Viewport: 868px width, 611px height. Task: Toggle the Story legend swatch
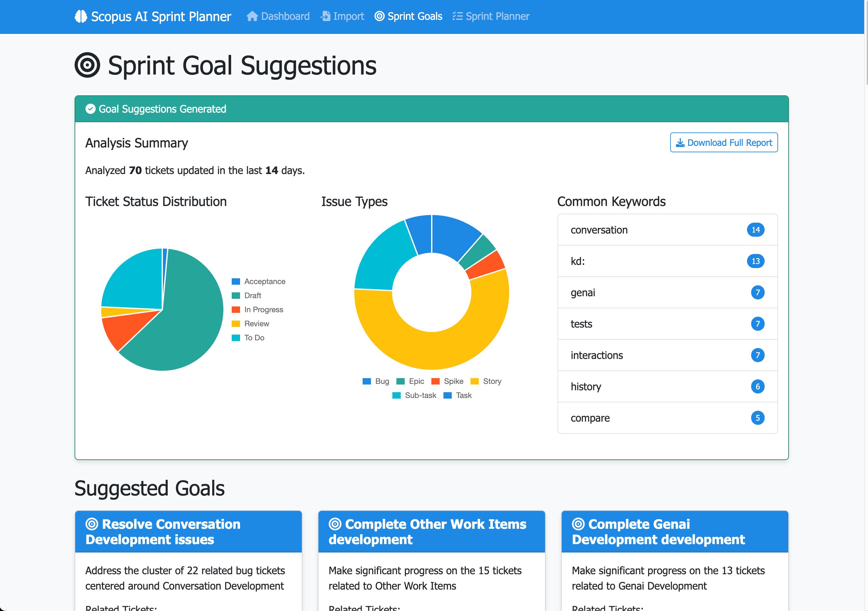pos(474,381)
